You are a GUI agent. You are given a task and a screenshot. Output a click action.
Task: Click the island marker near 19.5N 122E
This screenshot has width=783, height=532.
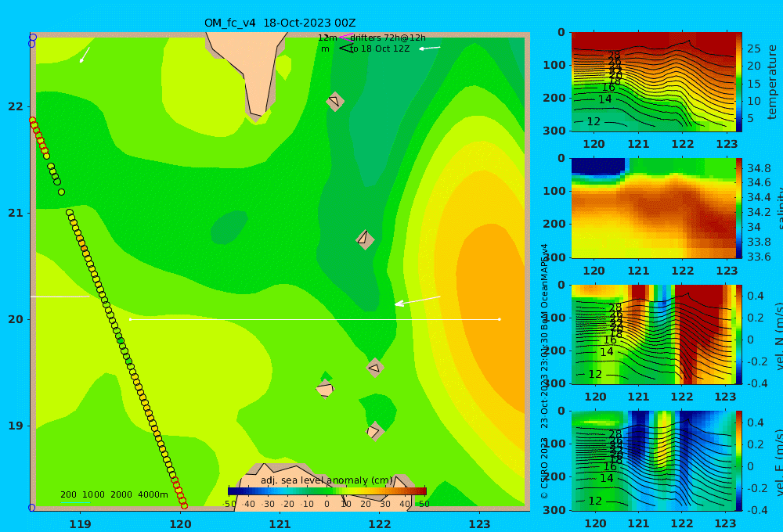click(x=374, y=368)
